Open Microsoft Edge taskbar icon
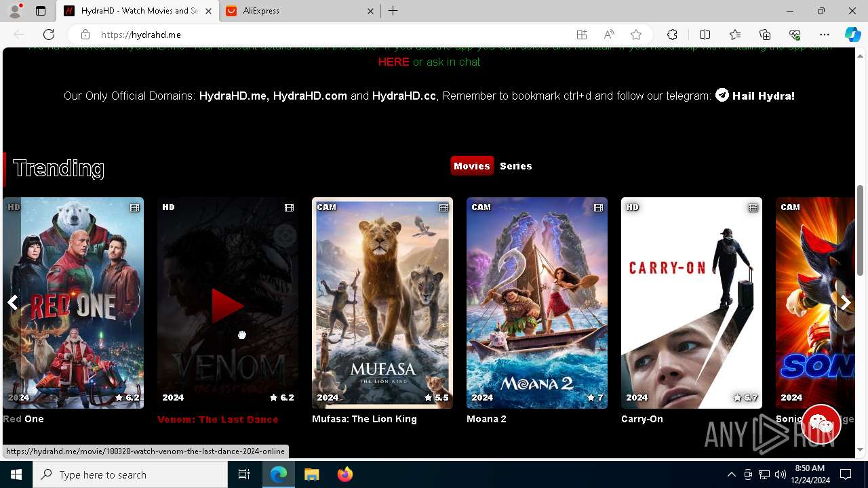 pos(279,474)
